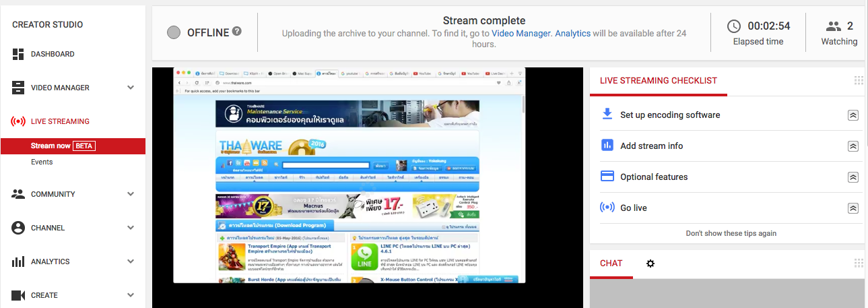Switch to the Chat tab
Viewport: 868px width, 308px height.
[611, 263]
